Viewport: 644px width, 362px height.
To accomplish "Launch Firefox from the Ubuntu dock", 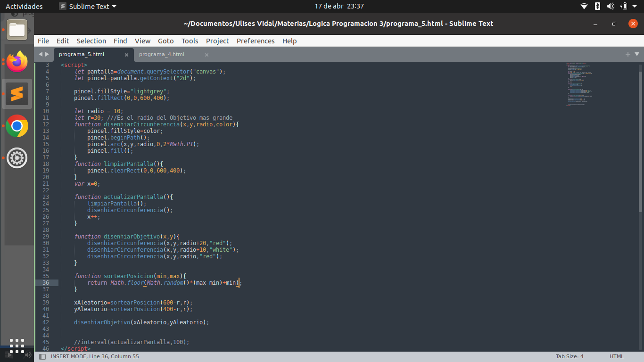I will tap(17, 62).
